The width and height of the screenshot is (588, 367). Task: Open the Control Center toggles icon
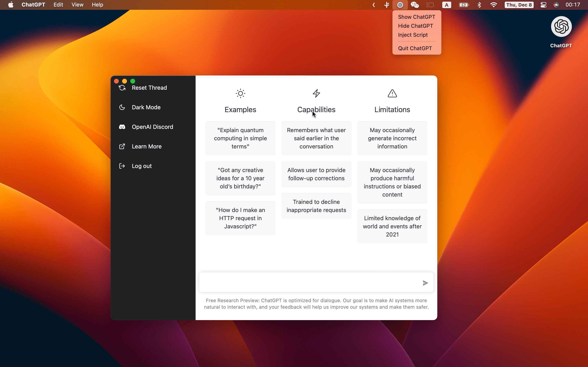tap(543, 5)
